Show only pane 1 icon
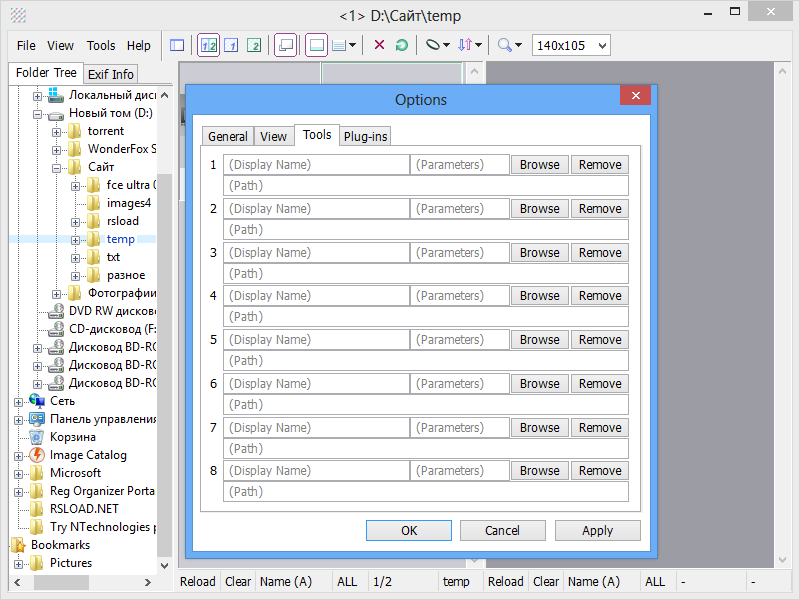This screenshot has height=600, width=800. click(231, 45)
